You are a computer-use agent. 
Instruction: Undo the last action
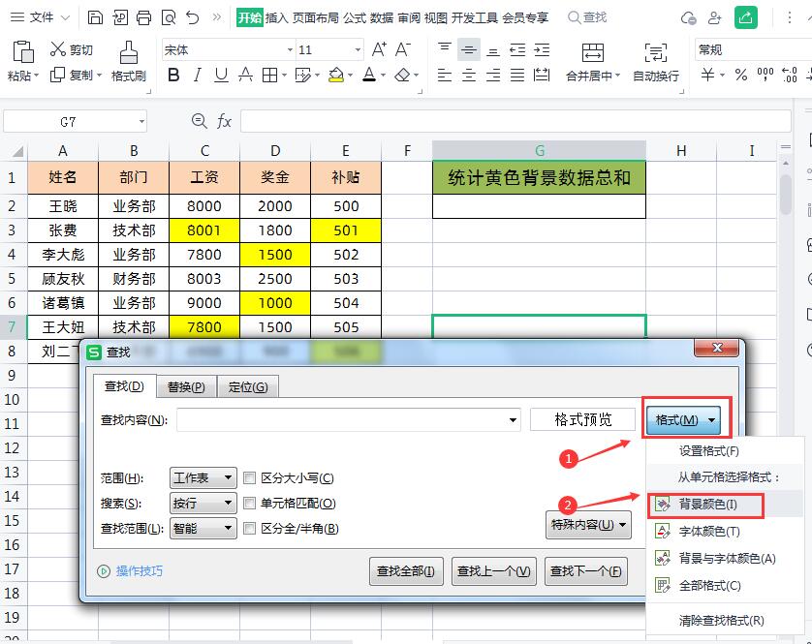coord(193,17)
